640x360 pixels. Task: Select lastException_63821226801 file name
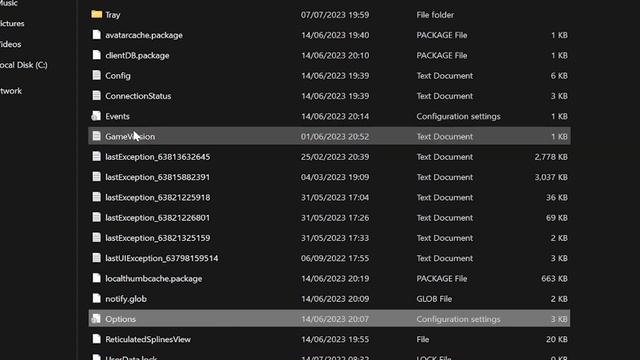pyautogui.click(x=158, y=218)
